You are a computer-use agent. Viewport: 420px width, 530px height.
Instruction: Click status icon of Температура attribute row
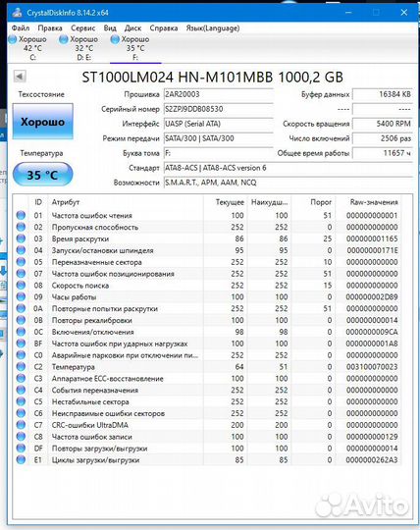pos(21,367)
